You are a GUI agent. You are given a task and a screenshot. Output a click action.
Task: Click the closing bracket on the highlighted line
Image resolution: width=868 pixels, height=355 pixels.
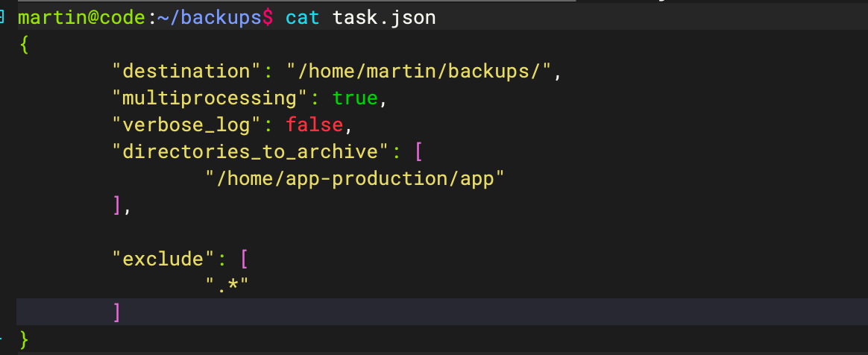pos(116,312)
